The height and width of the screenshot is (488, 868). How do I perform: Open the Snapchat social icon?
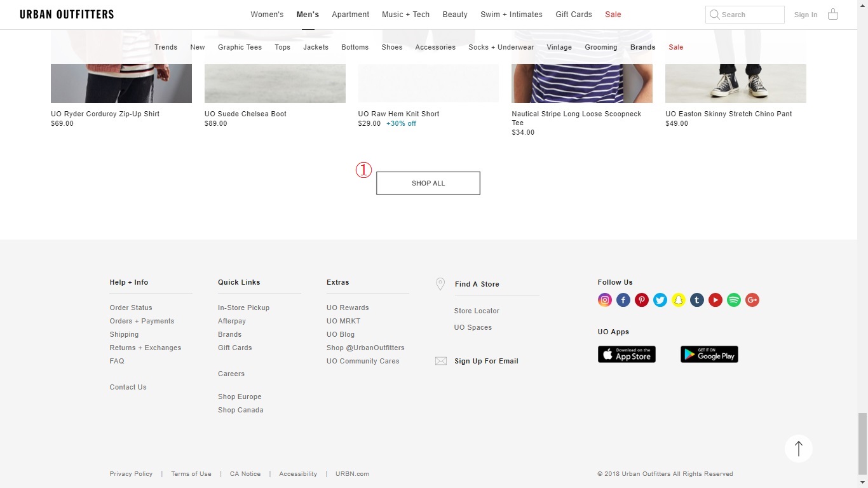[x=679, y=300]
